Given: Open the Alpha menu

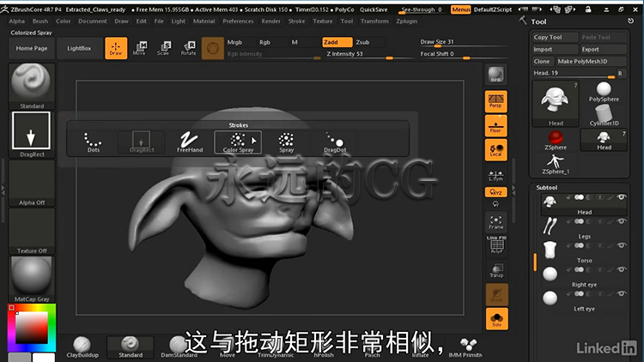Looking at the screenshot, I should [x=17, y=21].
